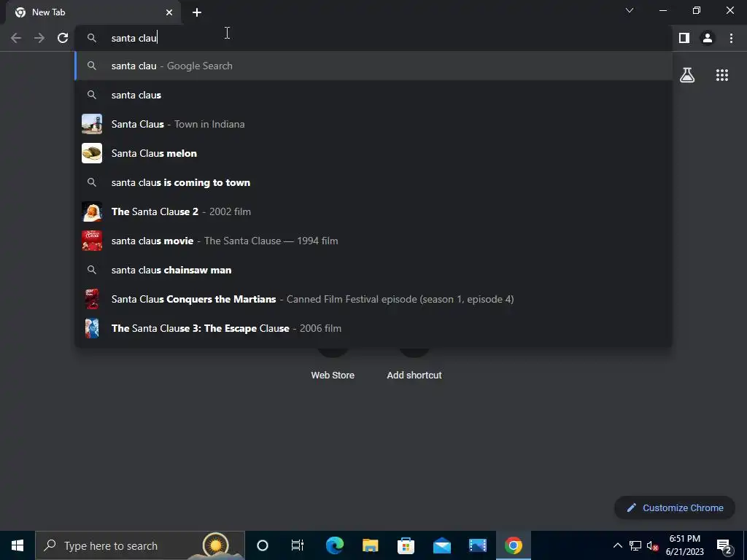Click The Santa Clause 2 poster thumbnail
This screenshot has width=747, height=560.
pyautogui.click(x=92, y=211)
